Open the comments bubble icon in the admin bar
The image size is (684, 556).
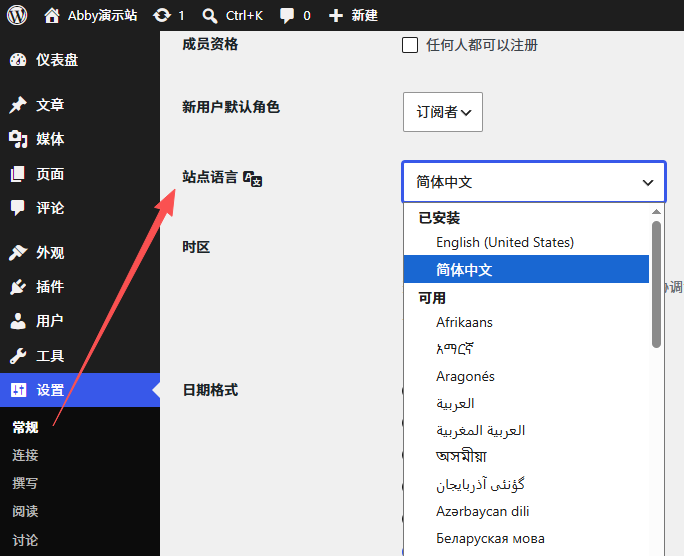coord(287,16)
